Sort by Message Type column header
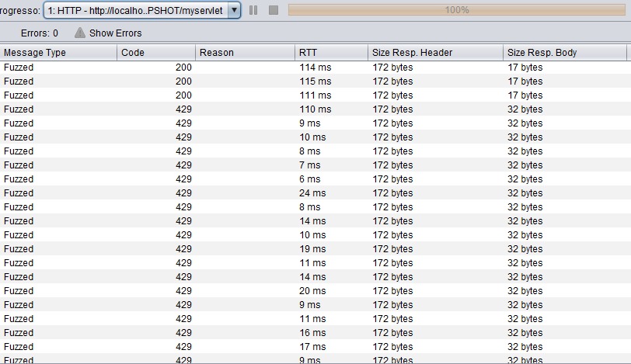 (x=58, y=53)
